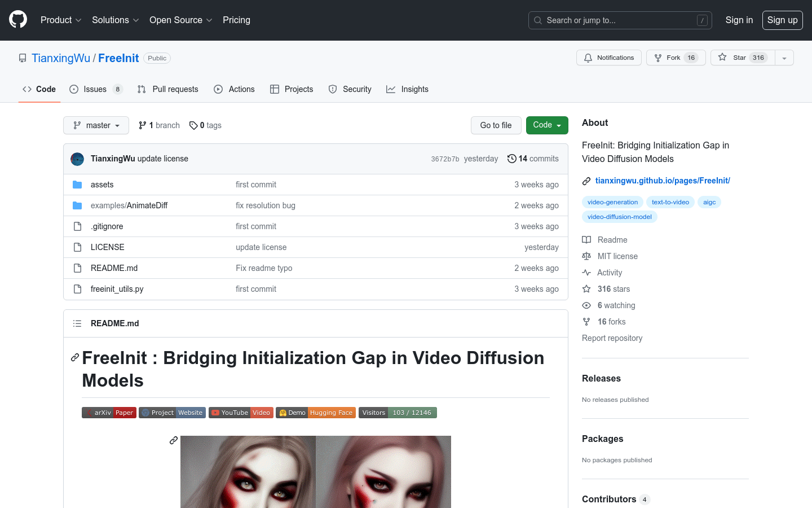Image resolution: width=812 pixels, height=508 pixels.
Task: Click the anchor link icon next to FreeInit heading
Action: tap(75, 358)
